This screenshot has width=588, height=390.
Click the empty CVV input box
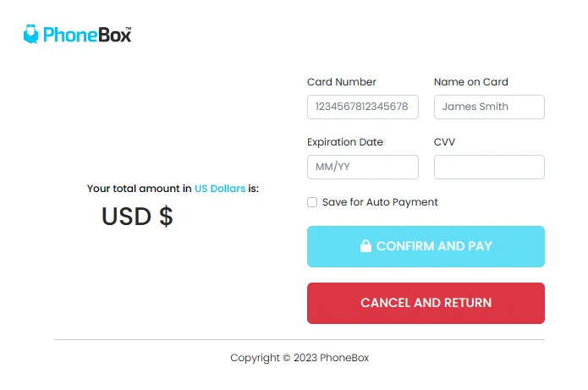click(489, 167)
